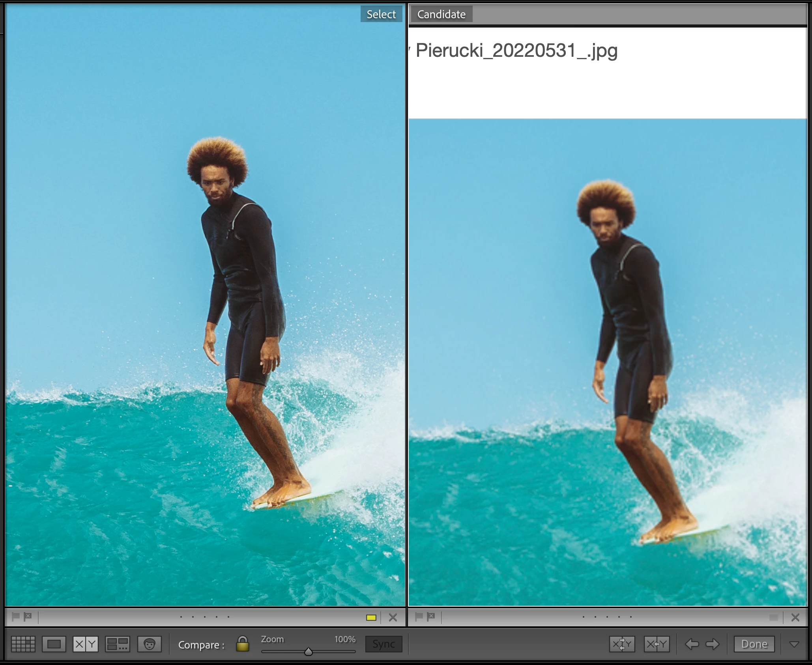The height and width of the screenshot is (665, 812).
Task: Click the Candidate pane label
Action: tap(441, 14)
